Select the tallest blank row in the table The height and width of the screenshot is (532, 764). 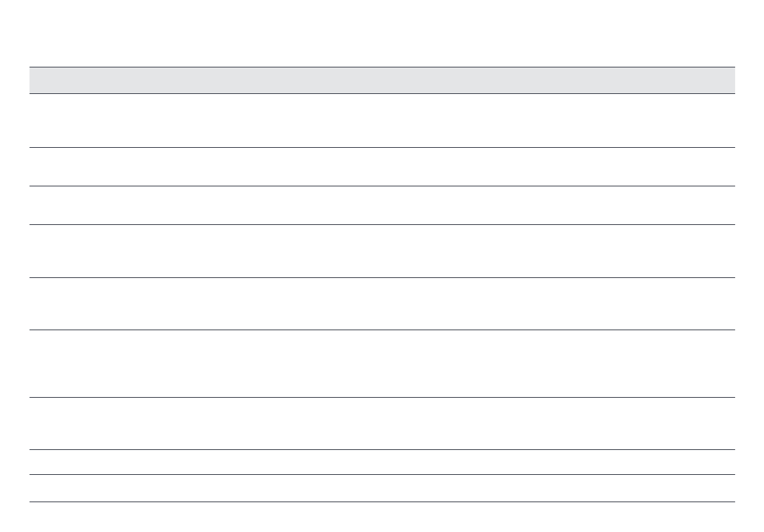pos(382,363)
